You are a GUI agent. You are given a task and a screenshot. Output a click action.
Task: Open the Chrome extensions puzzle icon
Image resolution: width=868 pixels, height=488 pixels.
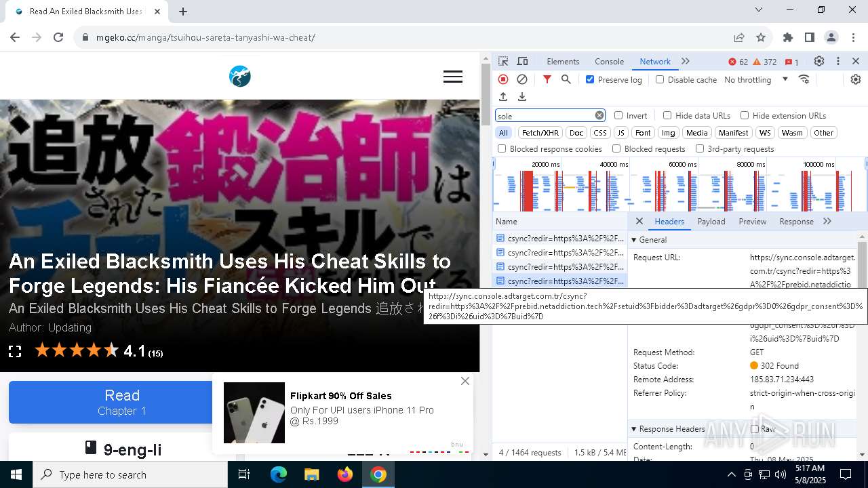click(x=788, y=37)
